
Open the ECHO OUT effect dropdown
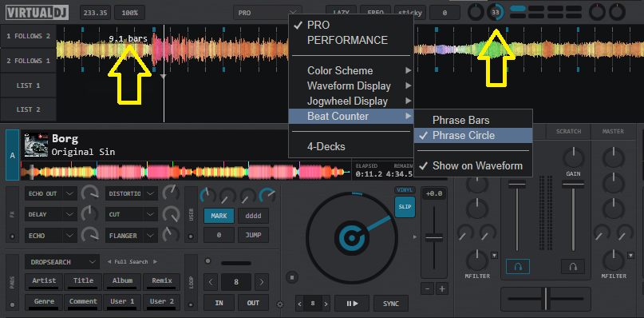pos(70,193)
